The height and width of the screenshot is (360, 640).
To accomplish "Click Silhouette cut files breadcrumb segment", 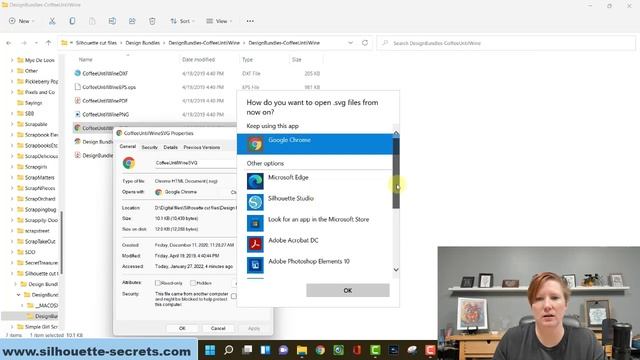I will (96, 43).
